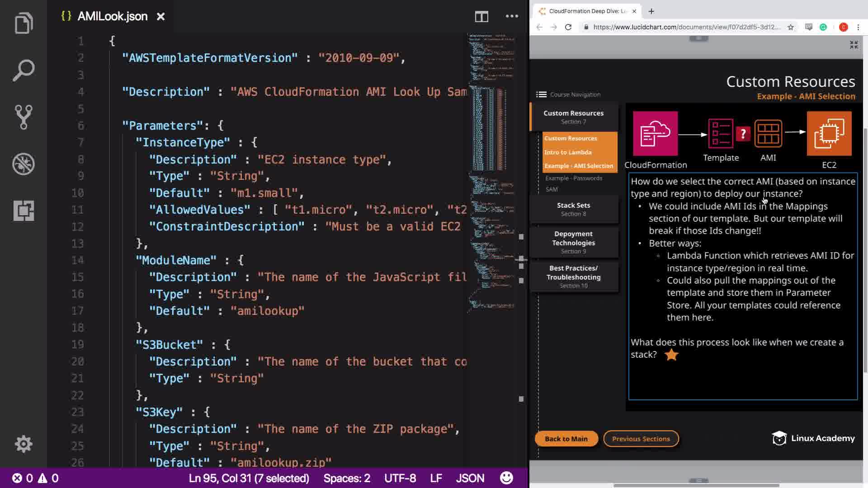Screen dimensions: 868x488
Task: Open JSON language mode selector
Action: click(470, 478)
